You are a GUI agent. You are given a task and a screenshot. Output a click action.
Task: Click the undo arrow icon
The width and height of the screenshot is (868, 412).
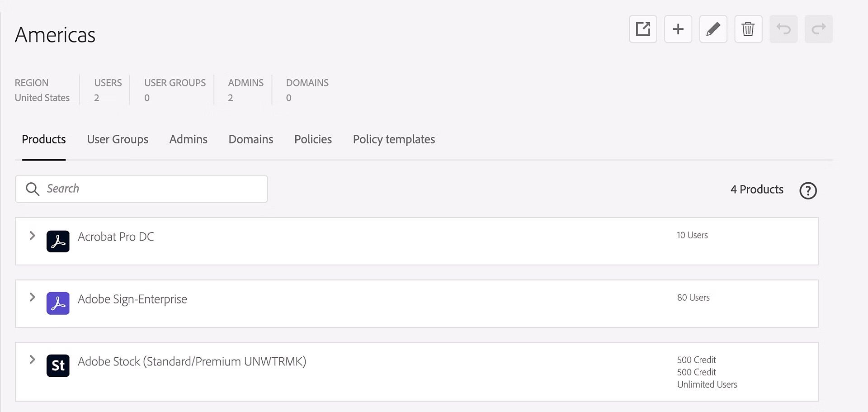point(783,29)
